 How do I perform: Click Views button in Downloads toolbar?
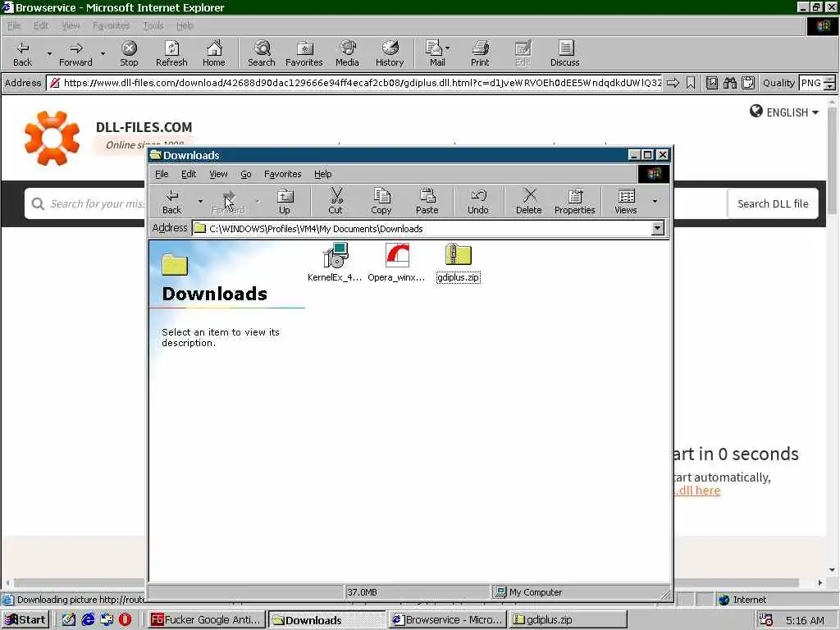click(x=626, y=202)
